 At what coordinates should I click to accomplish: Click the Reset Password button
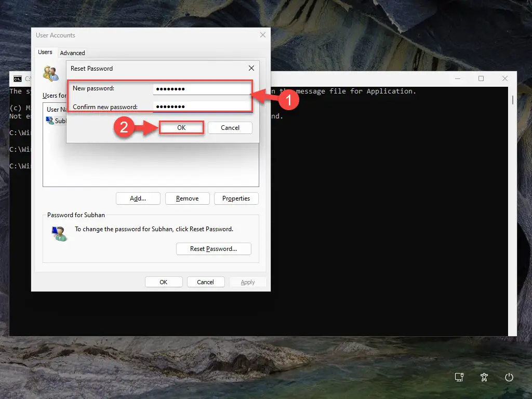pos(214,249)
